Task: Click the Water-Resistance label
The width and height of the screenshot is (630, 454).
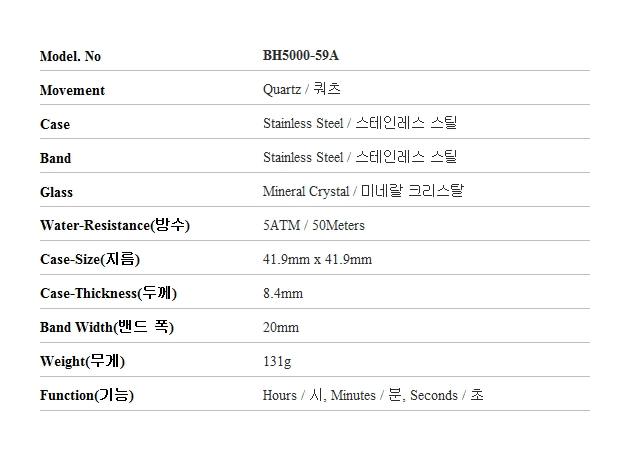Action: pyautogui.click(x=115, y=225)
